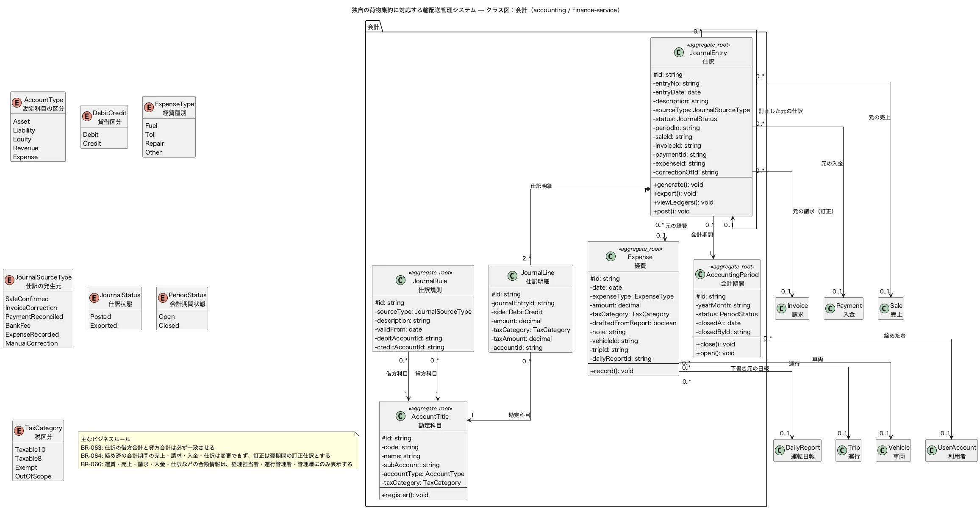This screenshot has height=509, width=980.
Task: Click the Vehicle class icon
Action: [883, 451]
